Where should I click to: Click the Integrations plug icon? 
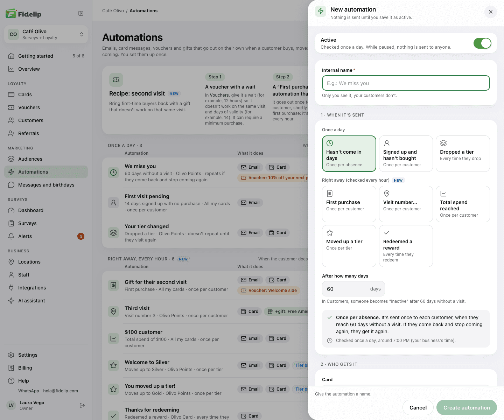(x=11, y=288)
